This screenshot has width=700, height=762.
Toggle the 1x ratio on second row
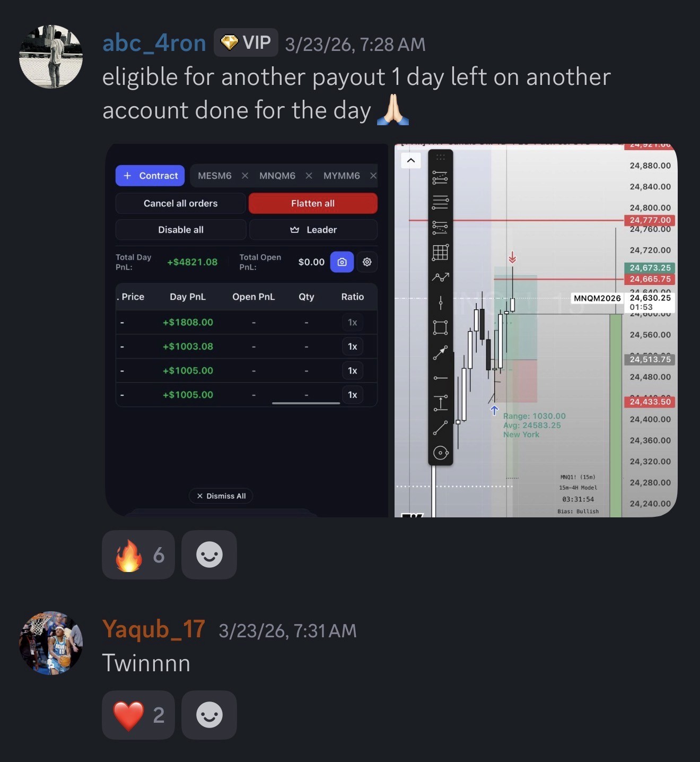(x=353, y=347)
